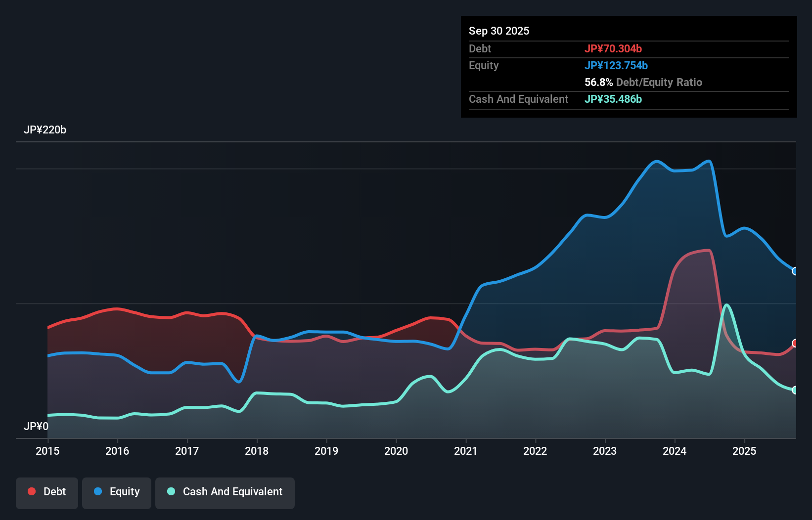This screenshot has height=520, width=812.
Task: Click the JP¥220b y-axis label
Action: point(45,130)
